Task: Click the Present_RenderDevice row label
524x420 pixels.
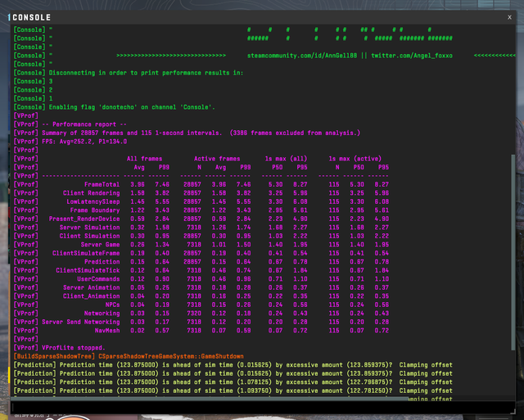Action: (84, 219)
